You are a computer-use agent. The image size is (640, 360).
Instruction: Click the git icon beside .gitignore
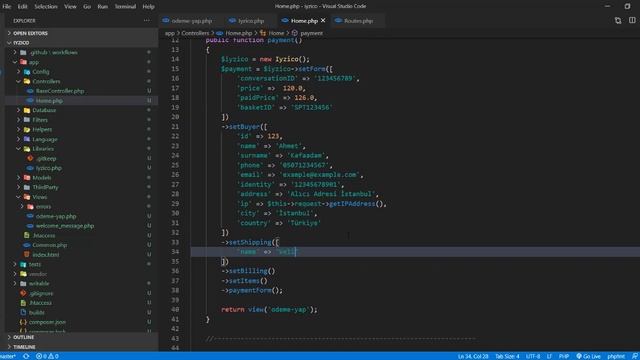(x=23, y=293)
